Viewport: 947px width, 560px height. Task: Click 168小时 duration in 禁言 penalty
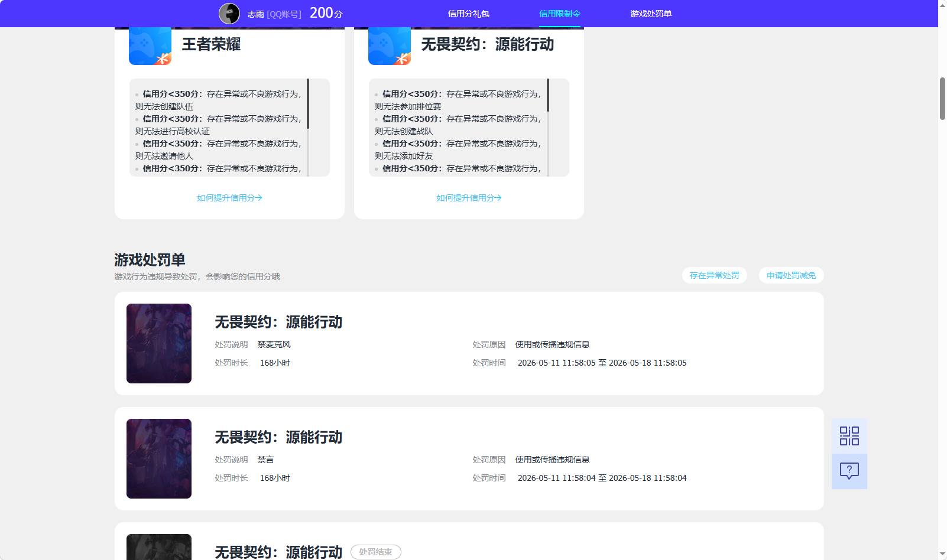click(275, 478)
